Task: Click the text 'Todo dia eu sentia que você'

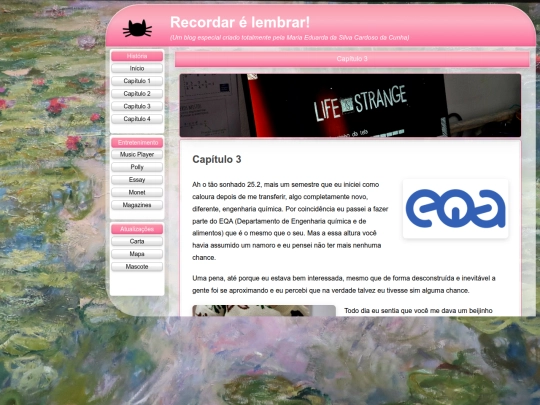Action: 418,311
